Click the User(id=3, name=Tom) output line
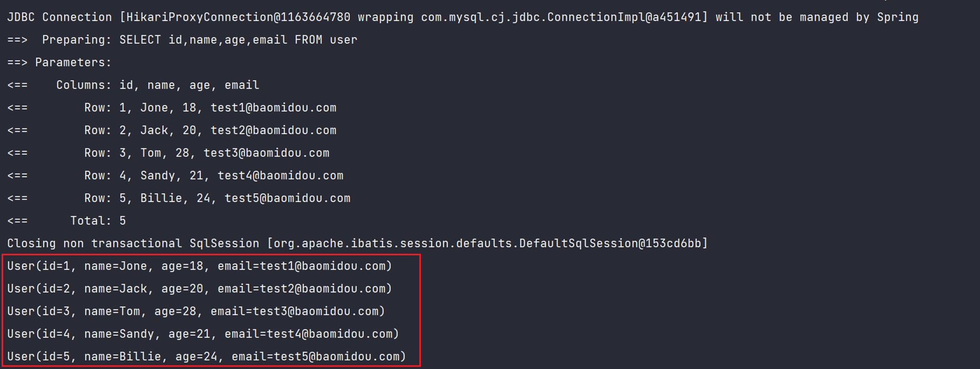 tap(196, 311)
